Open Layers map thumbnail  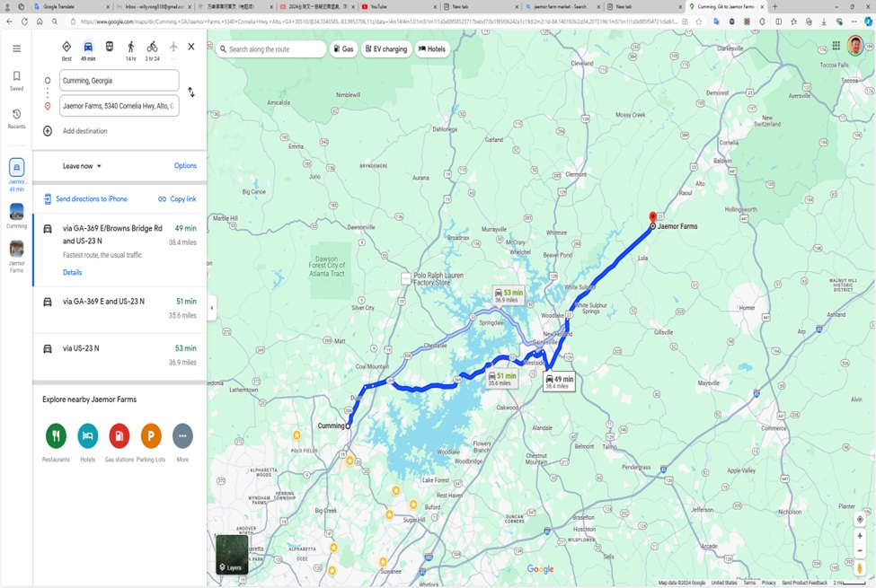(x=232, y=554)
